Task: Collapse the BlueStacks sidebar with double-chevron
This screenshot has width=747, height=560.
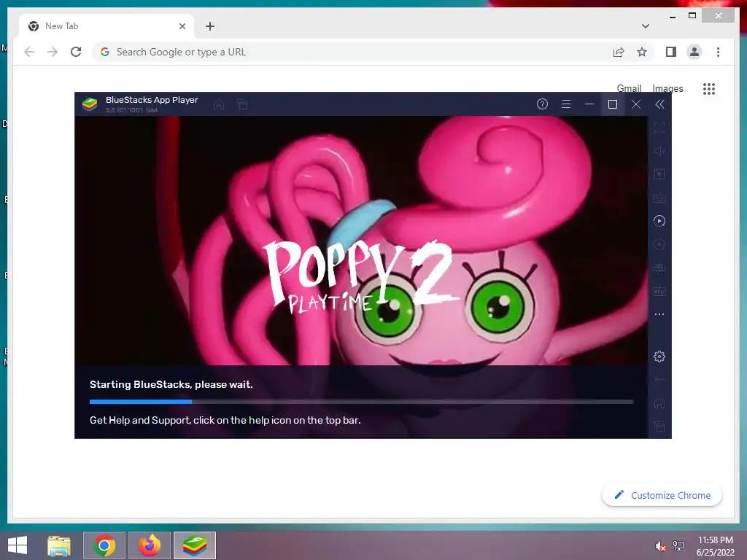Action: coord(659,104)
